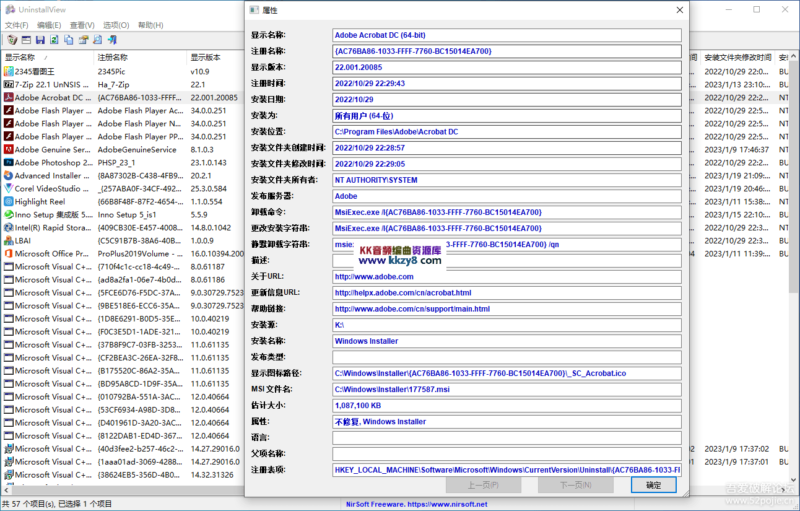Click the 显示版本 field showing 22.001.20085
800x511 pixels.
(x=507, y=67)
